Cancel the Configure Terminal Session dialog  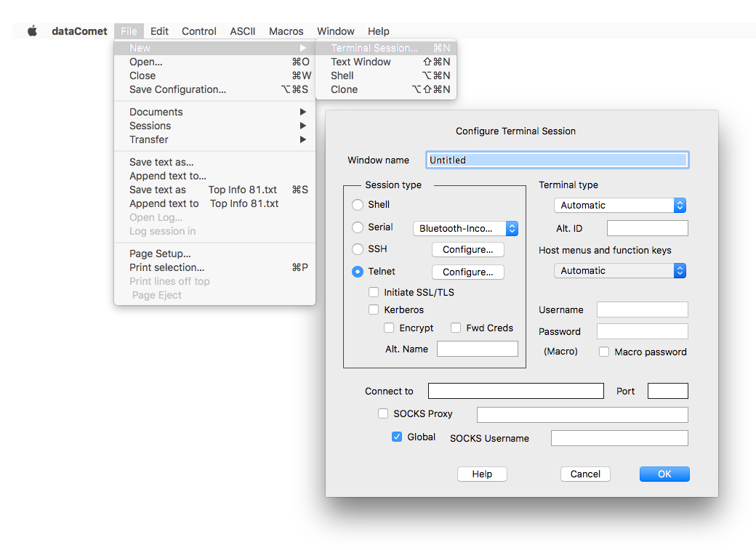point(585,474)
